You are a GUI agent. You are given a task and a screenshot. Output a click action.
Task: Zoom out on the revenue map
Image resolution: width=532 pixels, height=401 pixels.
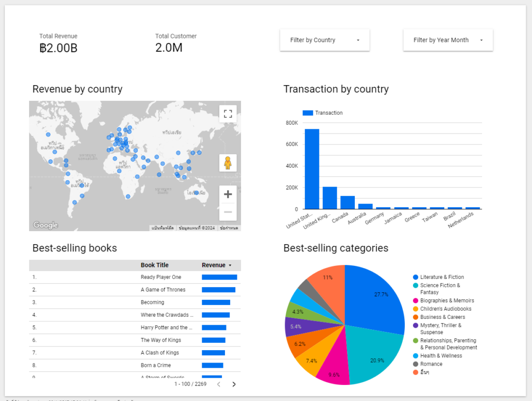coord(228,212)
